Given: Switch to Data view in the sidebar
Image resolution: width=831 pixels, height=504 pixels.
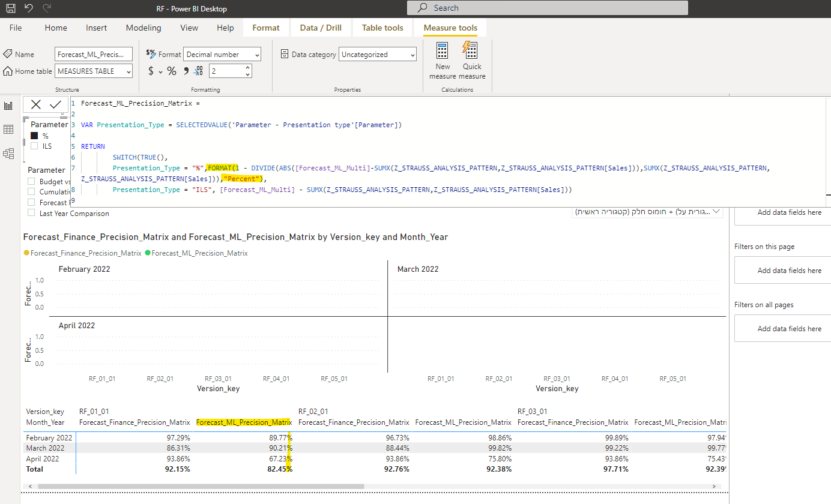Looking at the screenshot, I should [x=8, y=130].
